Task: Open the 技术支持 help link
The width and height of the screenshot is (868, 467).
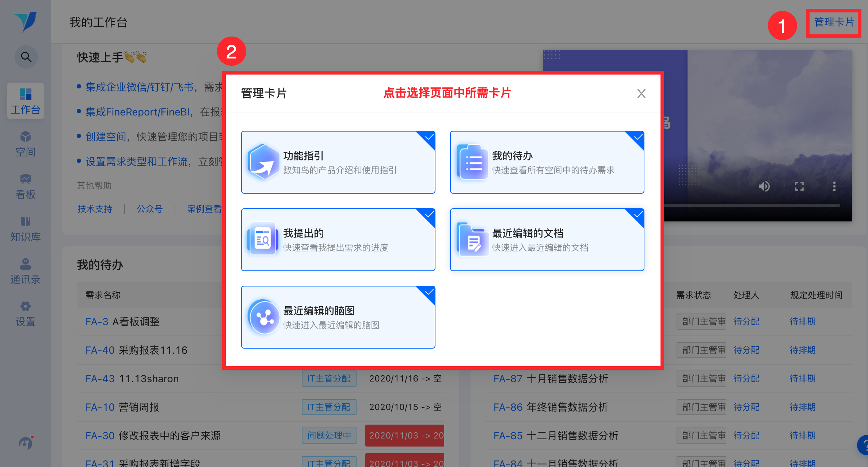Action: [95, 209]
